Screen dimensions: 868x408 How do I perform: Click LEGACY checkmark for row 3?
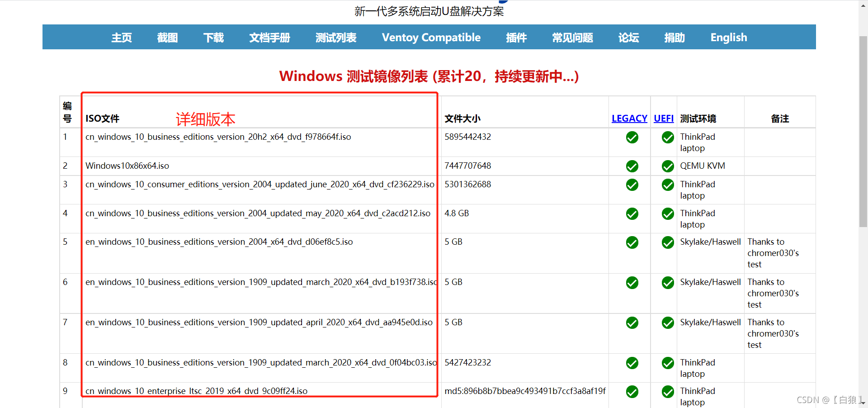click(632, 185)
